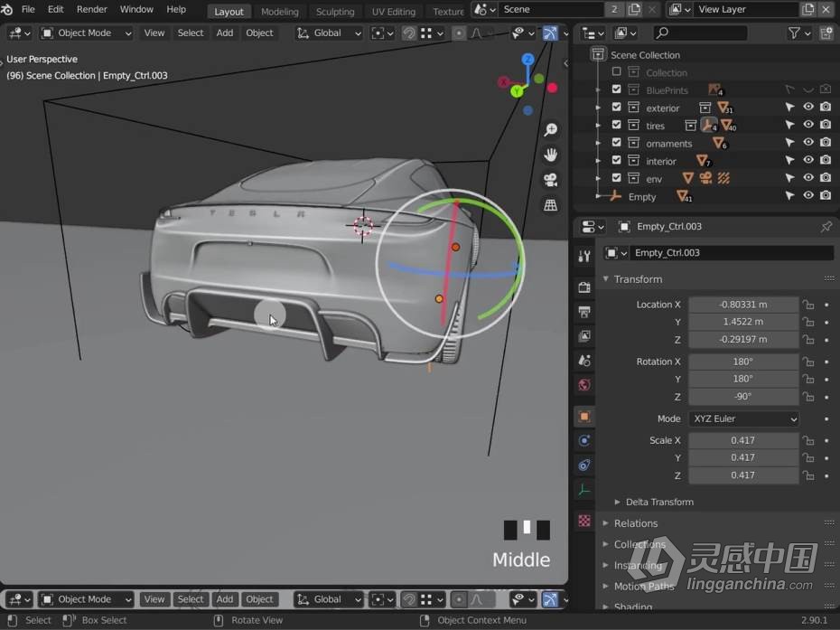Screen dimensions: 840x630
Task: Click Add in top viewport header
Action: tap(225, 33)
